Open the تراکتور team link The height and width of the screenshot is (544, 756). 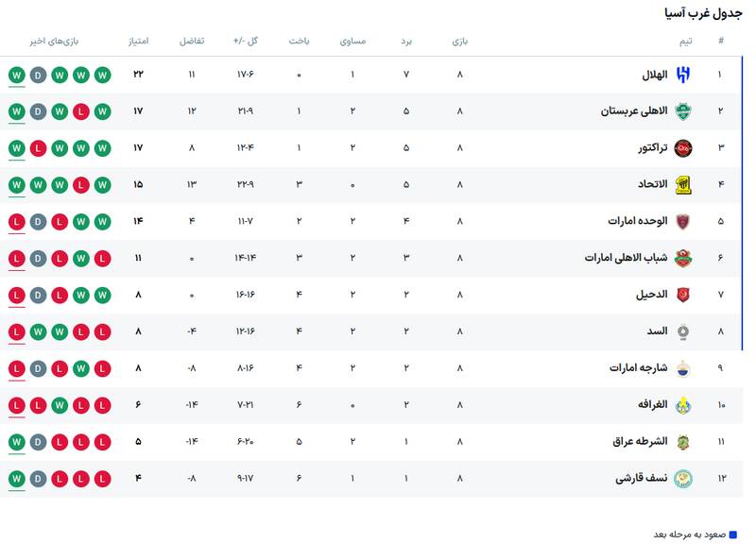[649, 148]
